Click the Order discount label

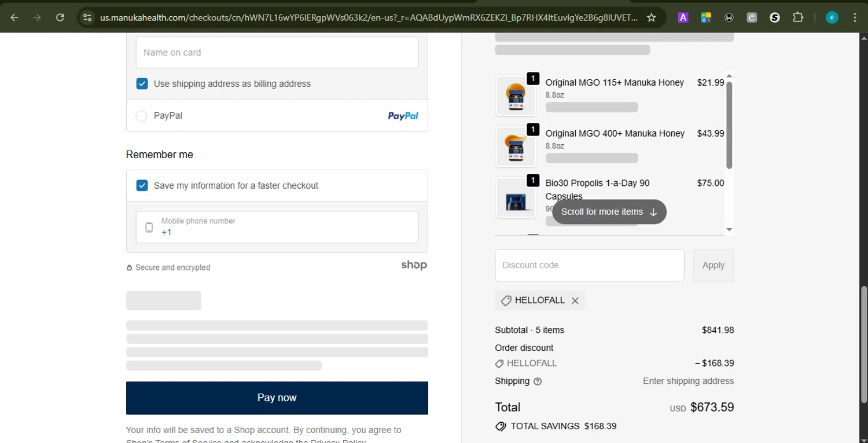pos(524,348)
